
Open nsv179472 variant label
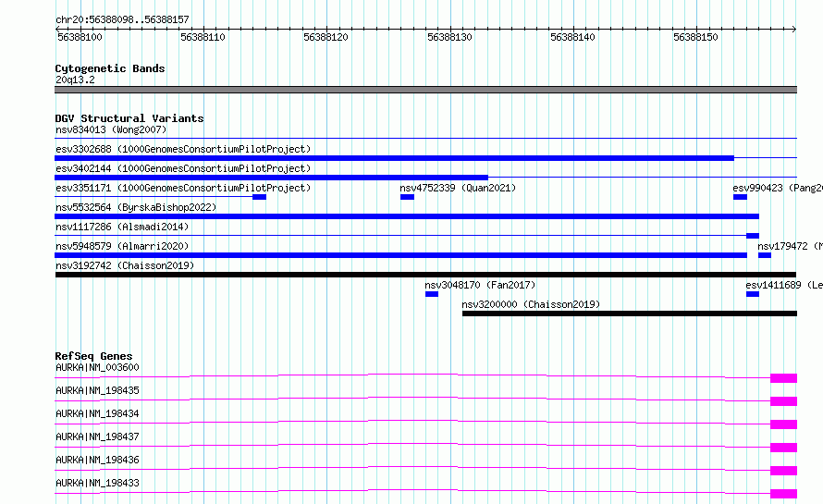pos(790,246)
